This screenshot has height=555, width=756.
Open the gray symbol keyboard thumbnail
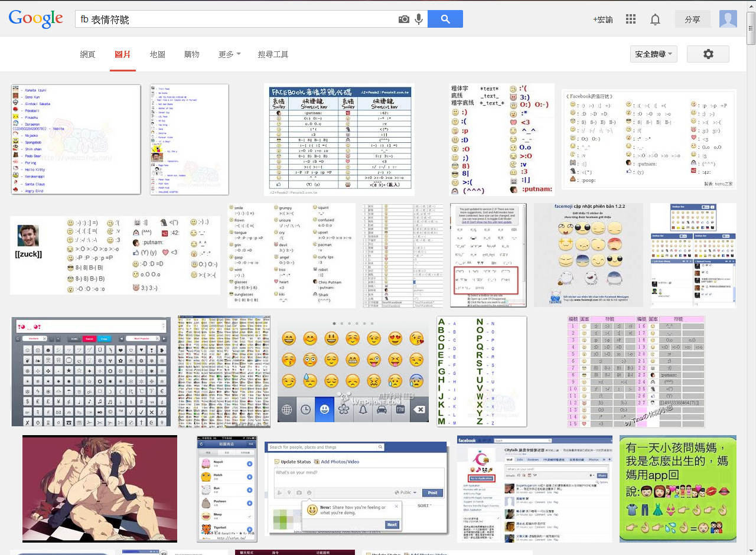click(x=91, y=371)
